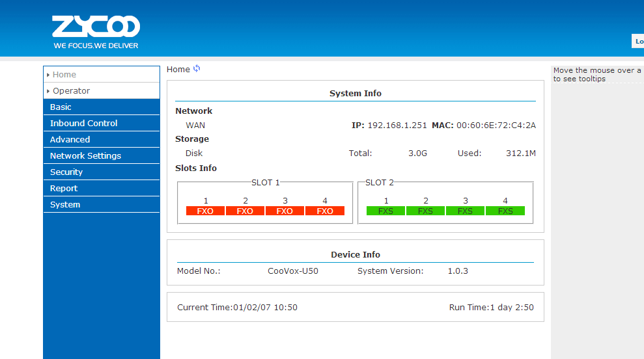644x359 pixels.
Task: Open the System menu section
Action: 65,205
